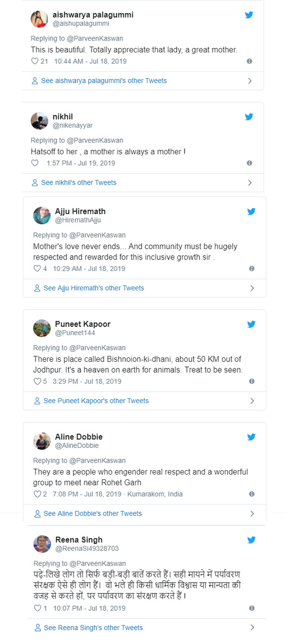This screenshot has width=286, height=644.
Task: Open info icon on nikhil's tweet
Action: [x=249, y=163]
